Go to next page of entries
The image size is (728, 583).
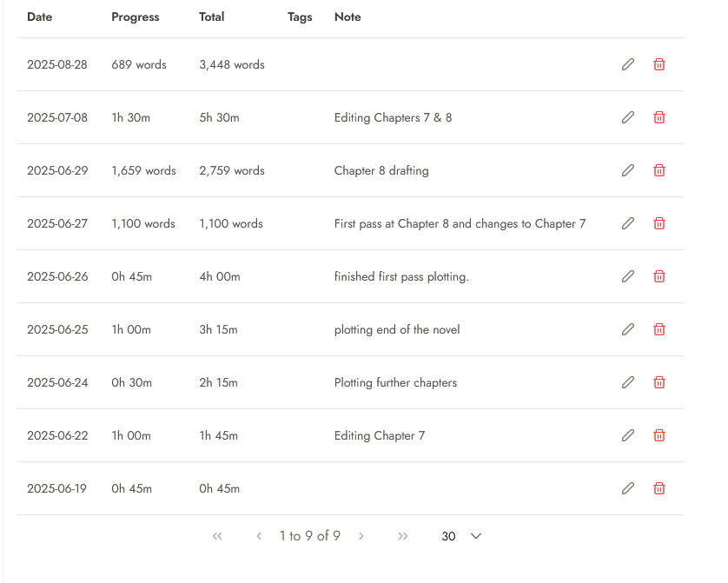[x=361, y=536]
